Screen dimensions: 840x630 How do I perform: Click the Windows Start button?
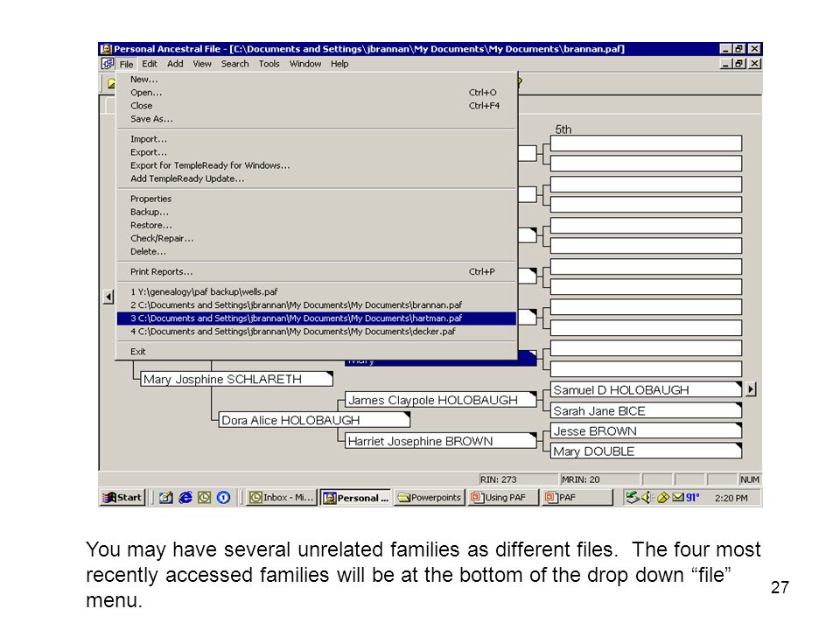[122, 498]
